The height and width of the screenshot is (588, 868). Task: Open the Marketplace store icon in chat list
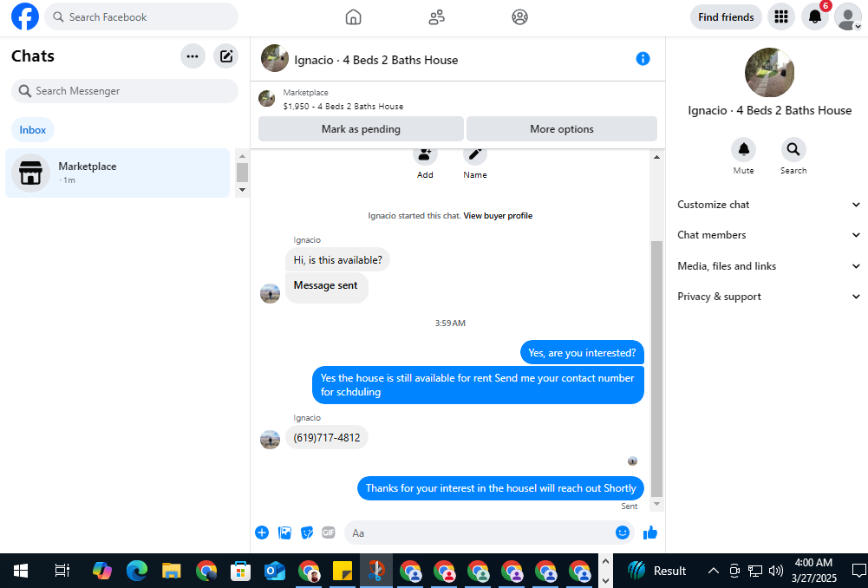31,173
